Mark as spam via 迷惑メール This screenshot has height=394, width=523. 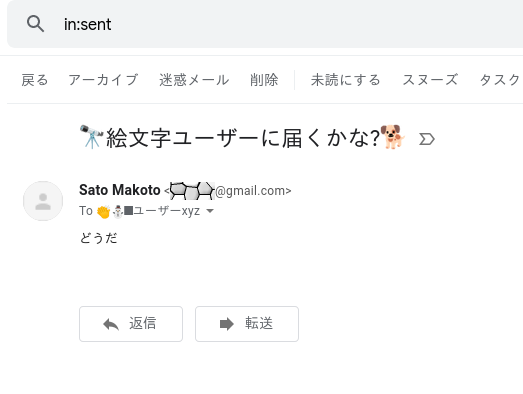point(194,80)
